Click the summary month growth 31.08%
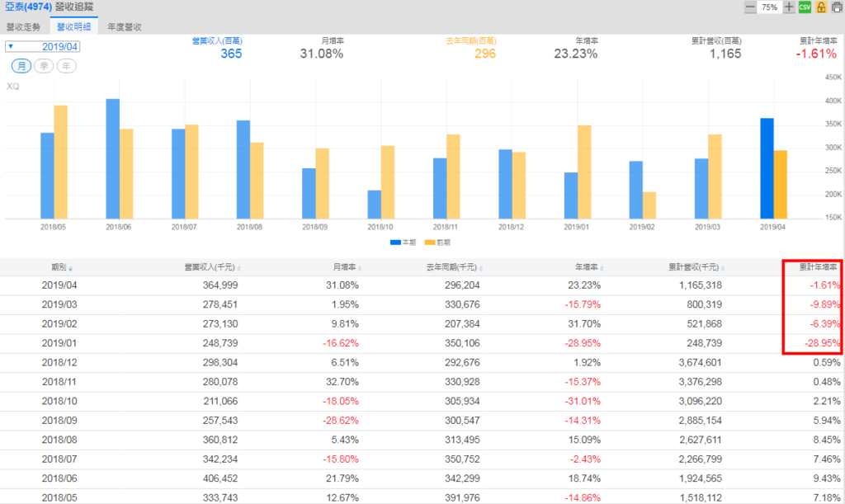This screenshot has width=845, height=504. click(x=322, y=54)
